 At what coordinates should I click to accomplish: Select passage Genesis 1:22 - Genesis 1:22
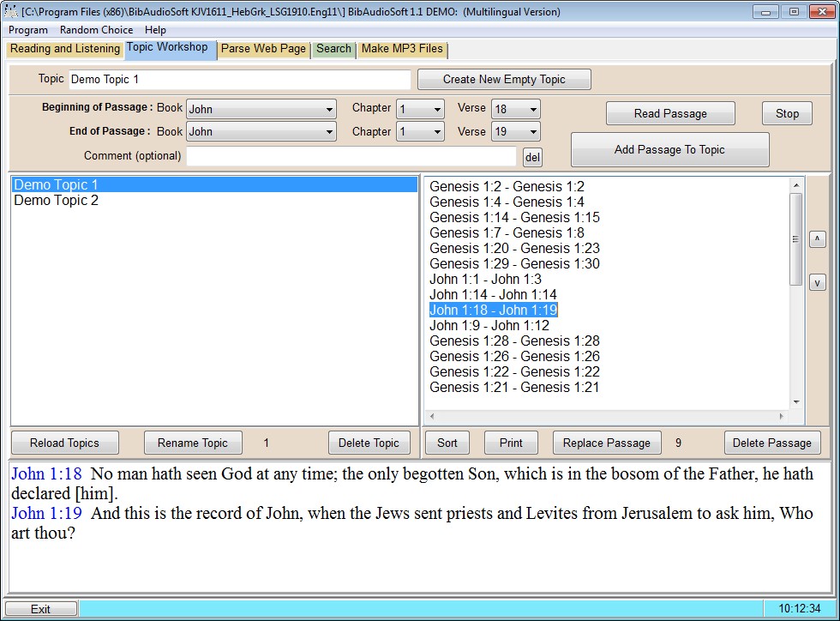tap(514, 372)
